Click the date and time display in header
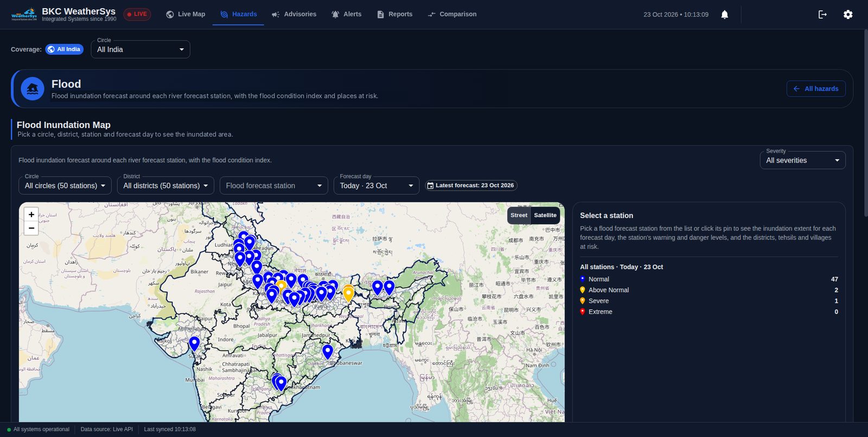This screenshot has height=437, width=868. tap(676, 15)
